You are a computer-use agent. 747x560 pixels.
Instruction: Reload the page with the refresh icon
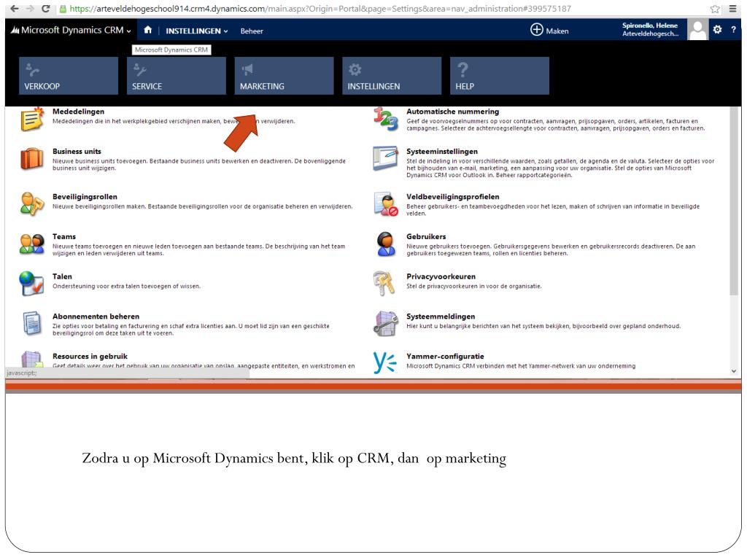[x=46, y=9]
